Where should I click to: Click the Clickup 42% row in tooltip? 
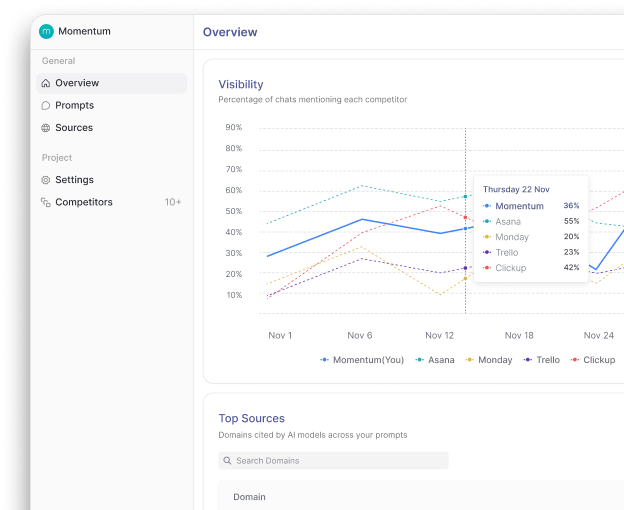(531, 268)
